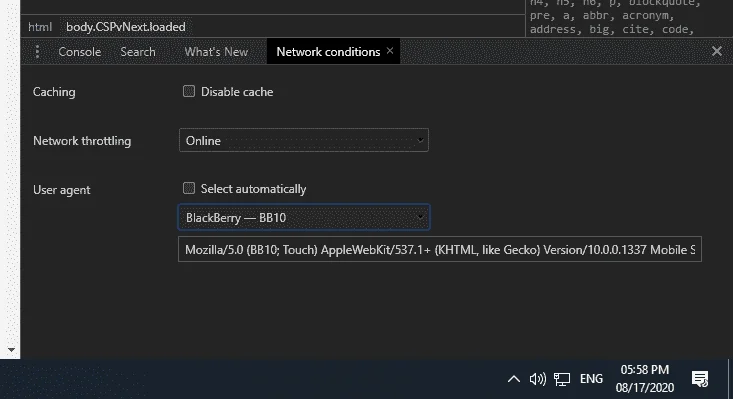The image size is (733, 399).
Task: Open the Action Center notifications icon
Action: 700,379
